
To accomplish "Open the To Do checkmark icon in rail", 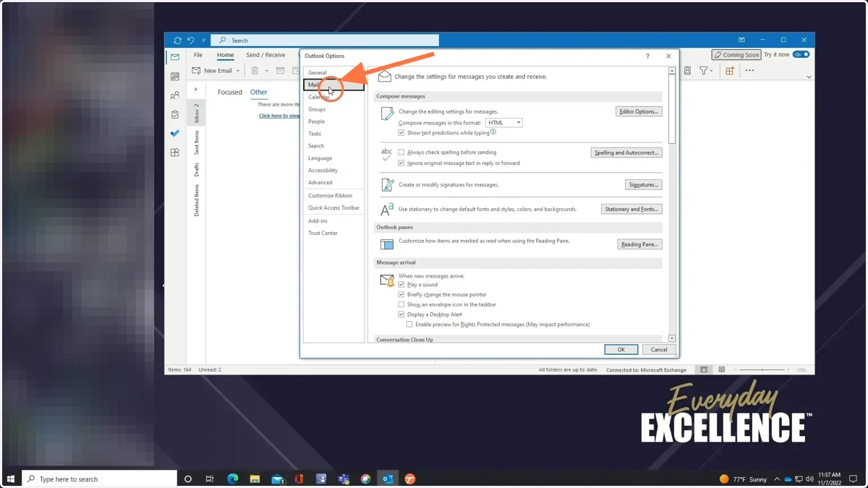I will click(x=175, y=133).
